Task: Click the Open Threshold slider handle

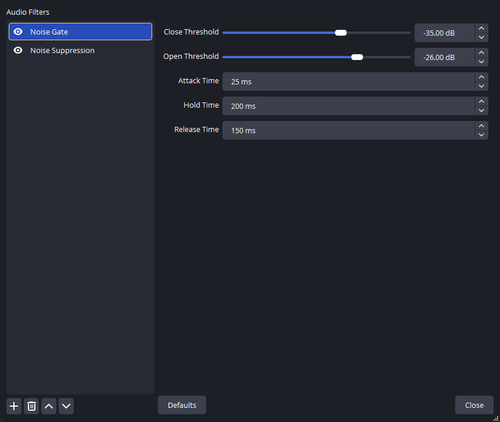Action: [357, 57]
